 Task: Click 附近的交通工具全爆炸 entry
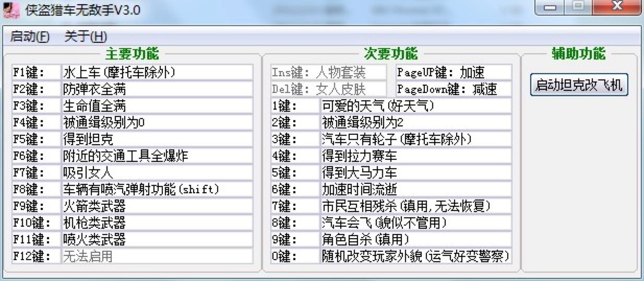[x=157, y=156]
